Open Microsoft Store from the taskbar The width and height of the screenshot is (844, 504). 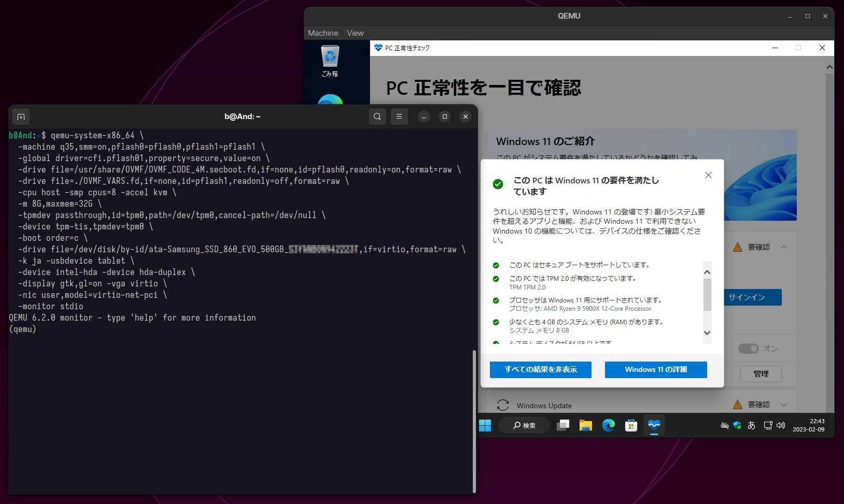[631, 426]
